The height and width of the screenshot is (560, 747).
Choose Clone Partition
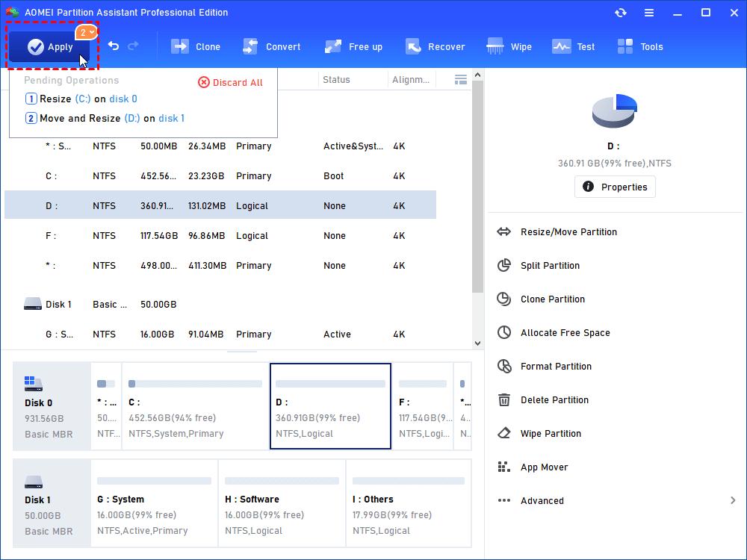[x=541, y=299]
